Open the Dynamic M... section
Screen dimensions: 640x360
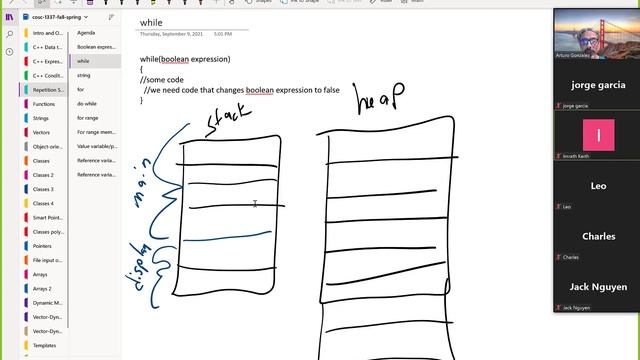coord(44,303)
